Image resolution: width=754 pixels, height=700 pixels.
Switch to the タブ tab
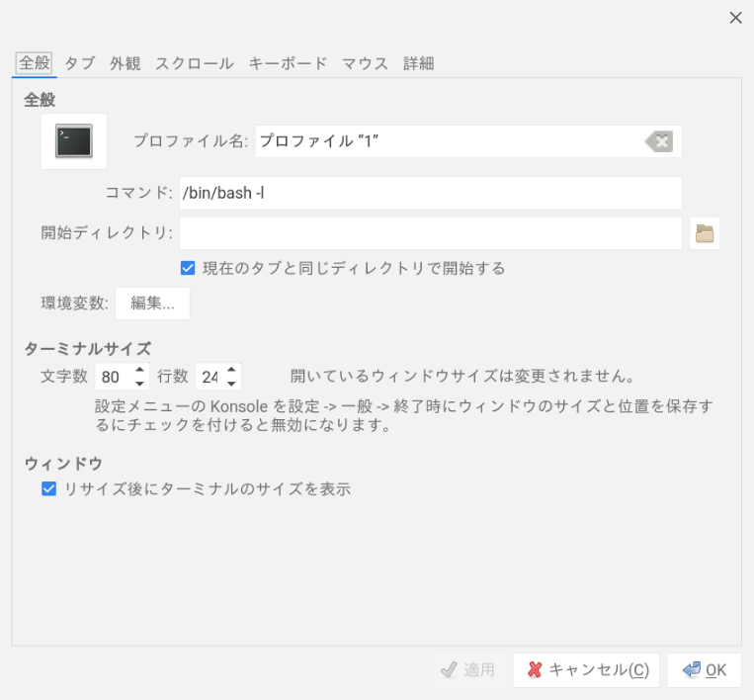click(80, 63)
